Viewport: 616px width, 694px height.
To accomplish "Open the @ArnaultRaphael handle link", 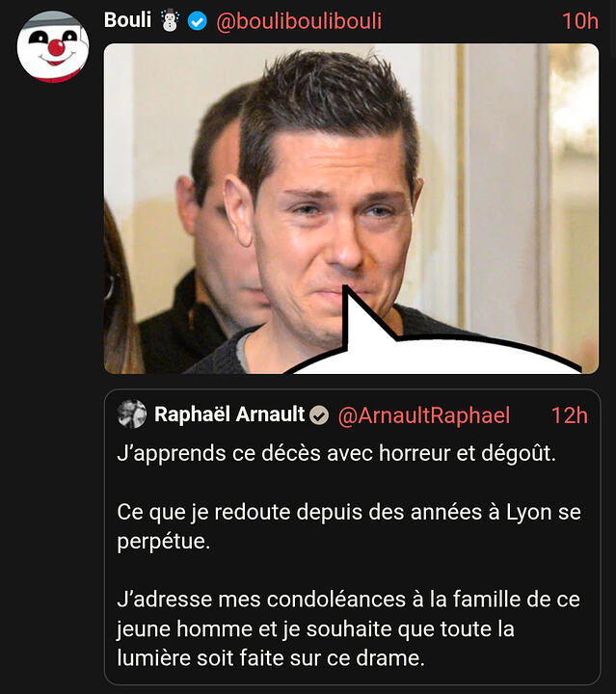I will (424, 415).
